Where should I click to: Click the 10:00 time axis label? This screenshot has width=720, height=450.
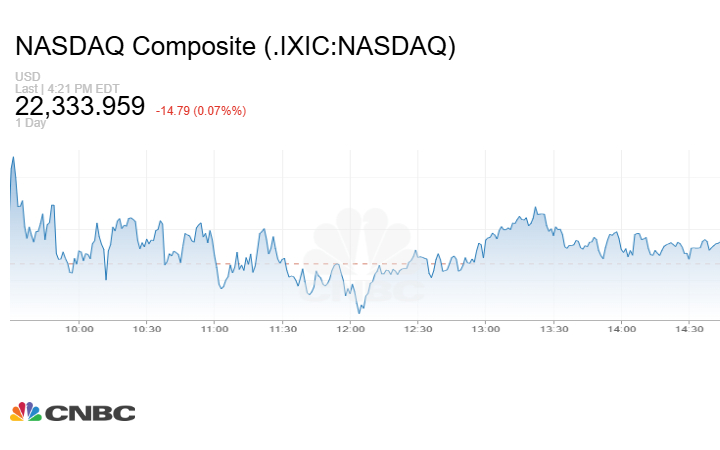click(x=79, y=329)
